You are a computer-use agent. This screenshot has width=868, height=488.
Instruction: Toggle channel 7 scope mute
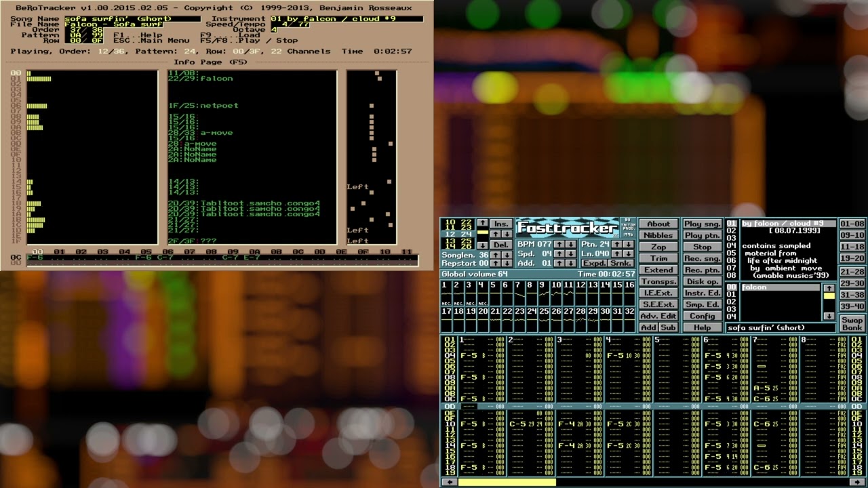pos(519,293)
